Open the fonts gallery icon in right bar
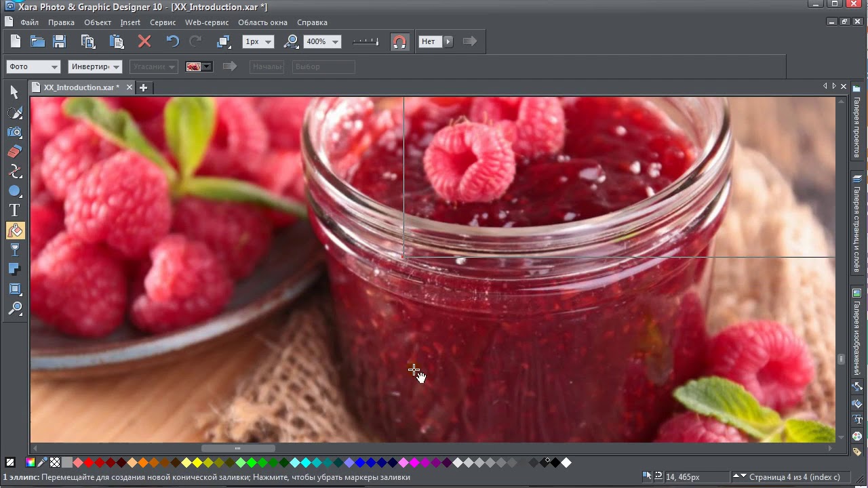 click(857, 420)
